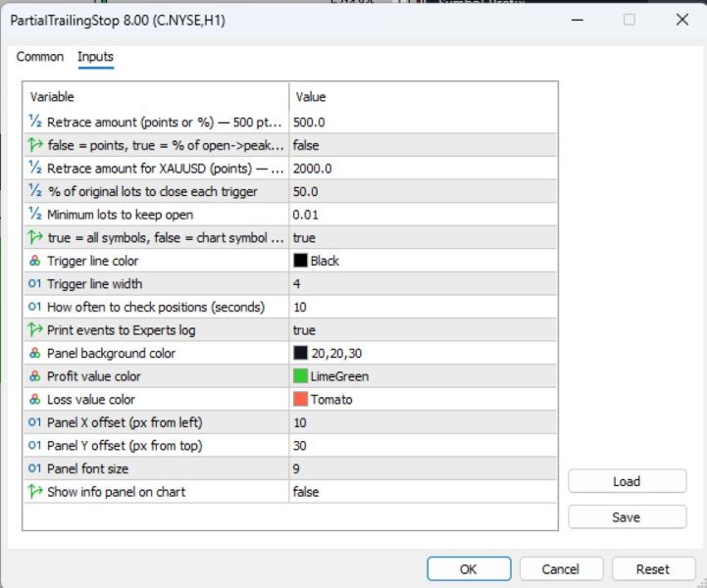Minimize the PartialTrailingStop dialog
This screenshot has height=588, width=707.
(x=578, y=20)
